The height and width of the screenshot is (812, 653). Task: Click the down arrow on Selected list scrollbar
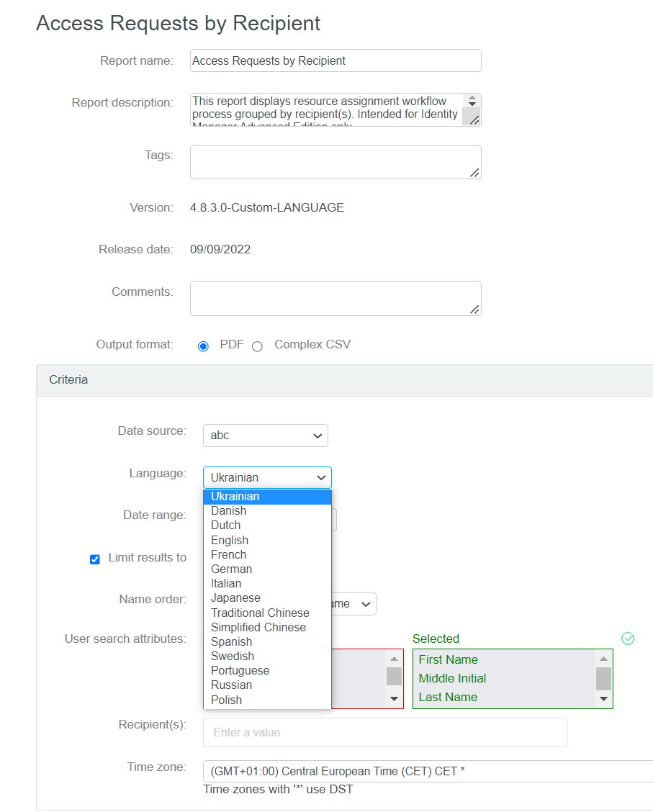coord(603,697)
